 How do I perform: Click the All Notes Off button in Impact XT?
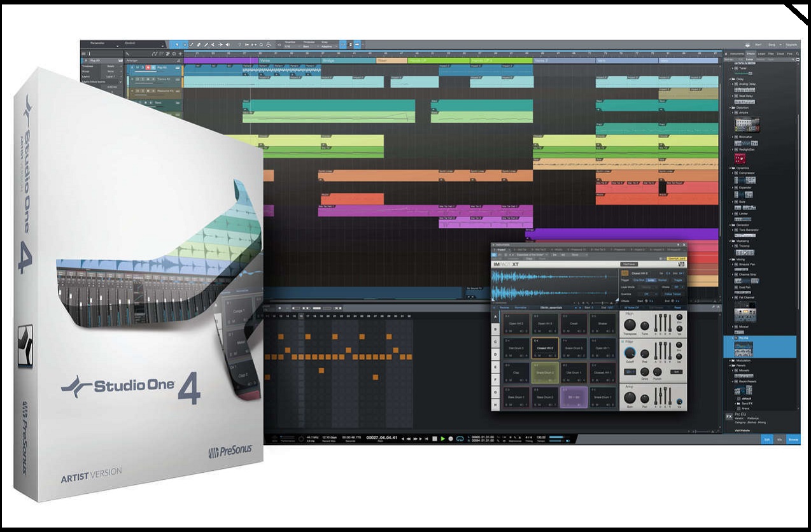click(x=631, y=307)
